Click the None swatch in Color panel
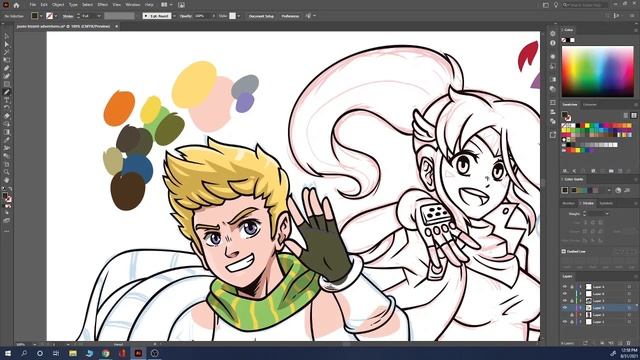 point(564,40)
